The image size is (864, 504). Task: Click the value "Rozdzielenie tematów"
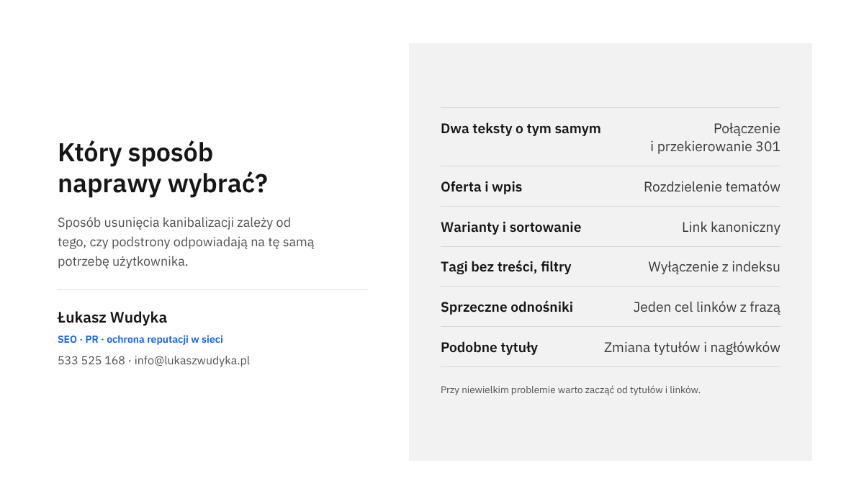(712, 187)
